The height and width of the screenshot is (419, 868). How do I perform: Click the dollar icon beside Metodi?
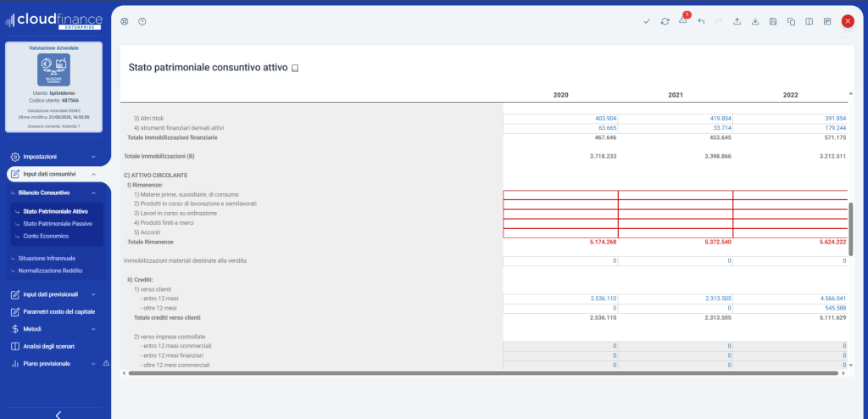click(x=15, y=328)
